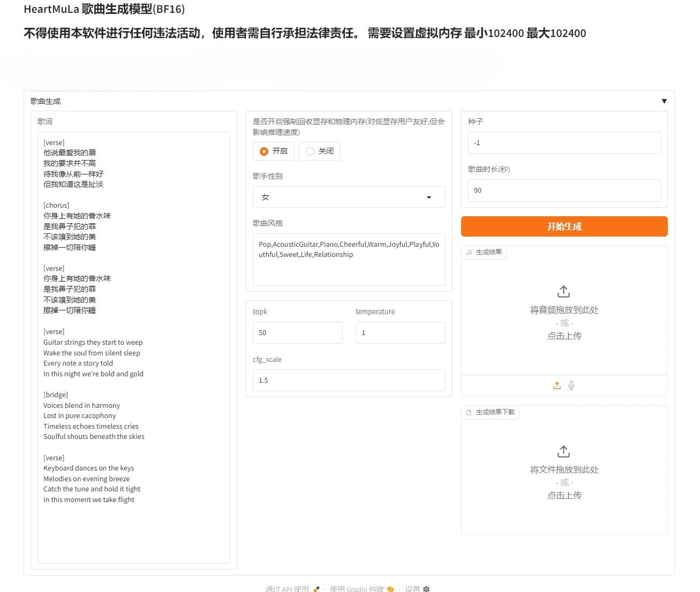Image resolution: width=700 pixels, height=592 pixels.
Task: Click the dropdown arrow in the gender selector
Action: point(428,198)
